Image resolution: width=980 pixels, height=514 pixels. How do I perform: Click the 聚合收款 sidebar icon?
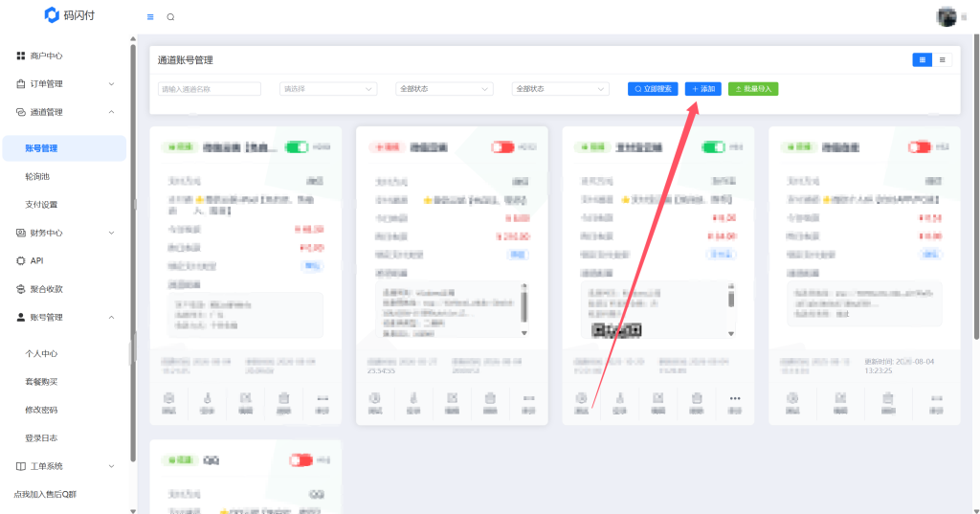tap(21, 289)
